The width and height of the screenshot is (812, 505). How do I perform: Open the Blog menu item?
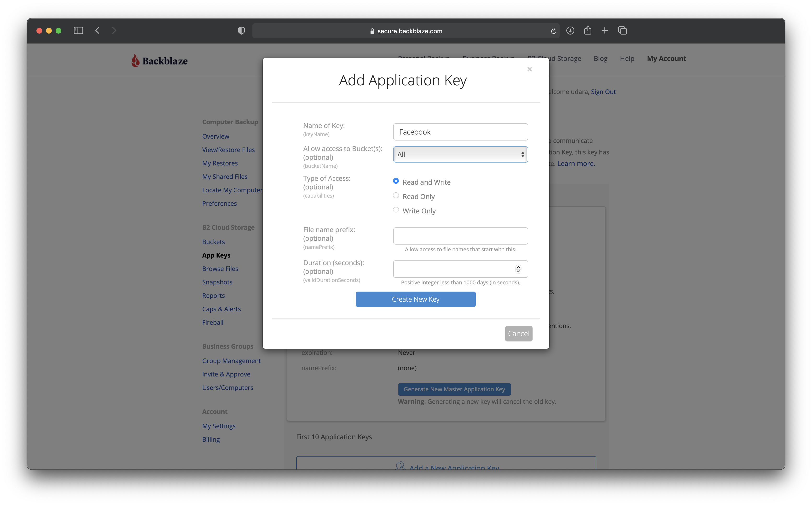pos(600,59)
